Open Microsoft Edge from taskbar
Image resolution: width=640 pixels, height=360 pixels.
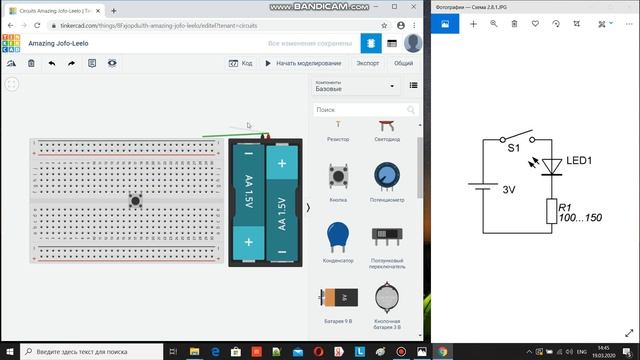pyautogui.click(x=215, y=351)
